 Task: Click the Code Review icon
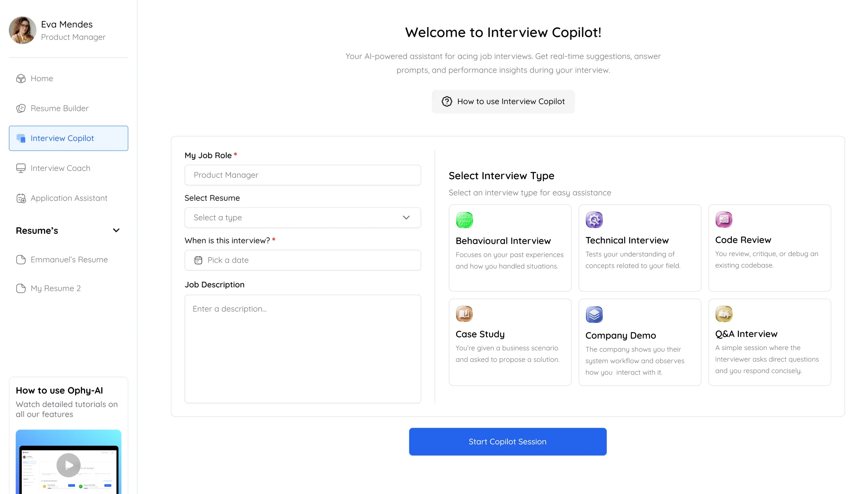coord(724,220)
